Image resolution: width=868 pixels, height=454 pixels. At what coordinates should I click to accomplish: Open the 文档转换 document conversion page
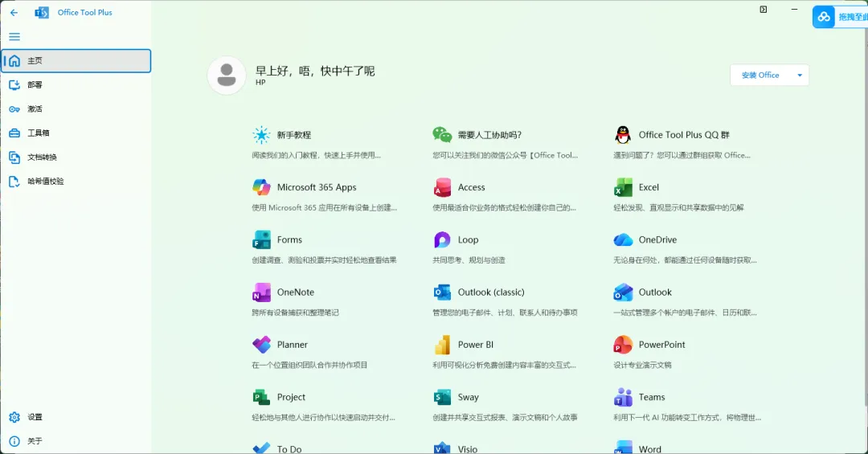click(x=76, y=157)
